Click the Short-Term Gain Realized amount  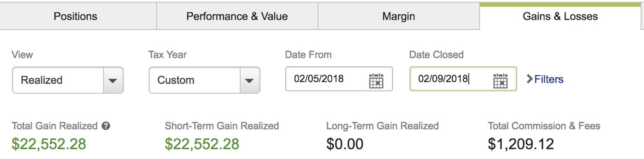202,144
